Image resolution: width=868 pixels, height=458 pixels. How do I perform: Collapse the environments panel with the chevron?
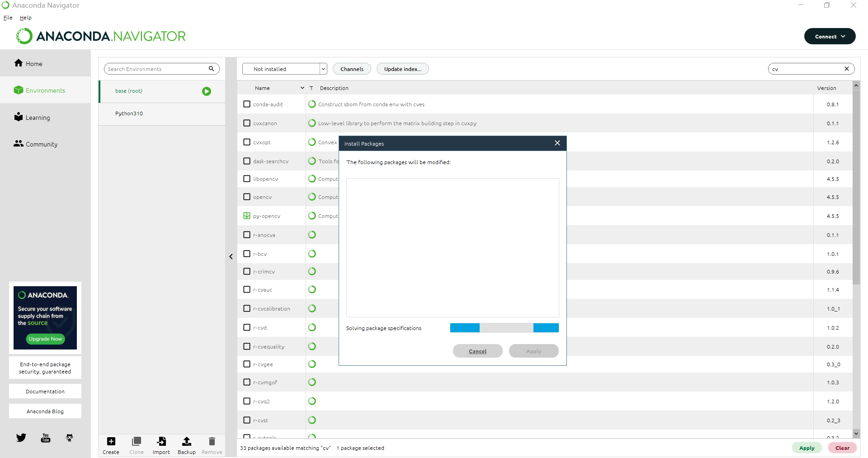pyautogui.click(x=231, y=256)
